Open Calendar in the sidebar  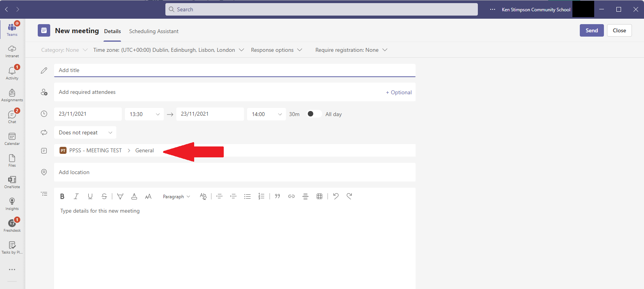point(12,139)
